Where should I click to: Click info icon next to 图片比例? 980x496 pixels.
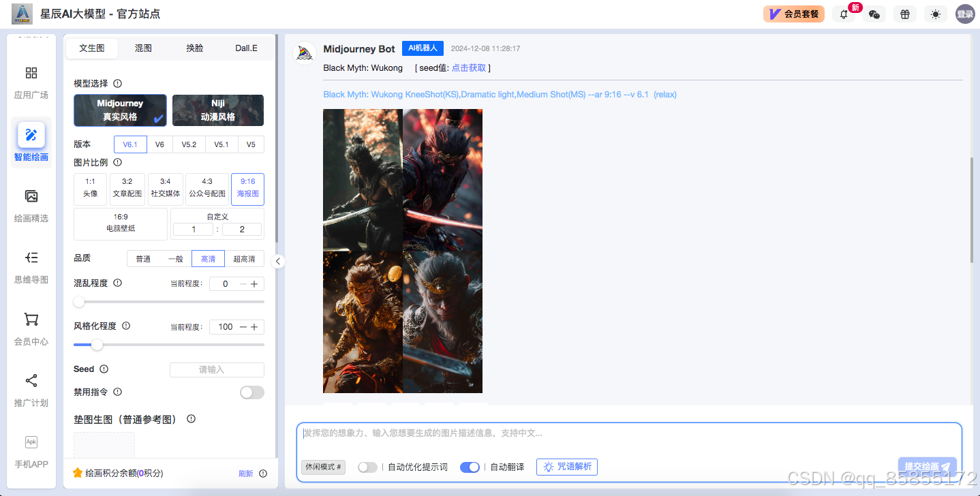point(117,163)
